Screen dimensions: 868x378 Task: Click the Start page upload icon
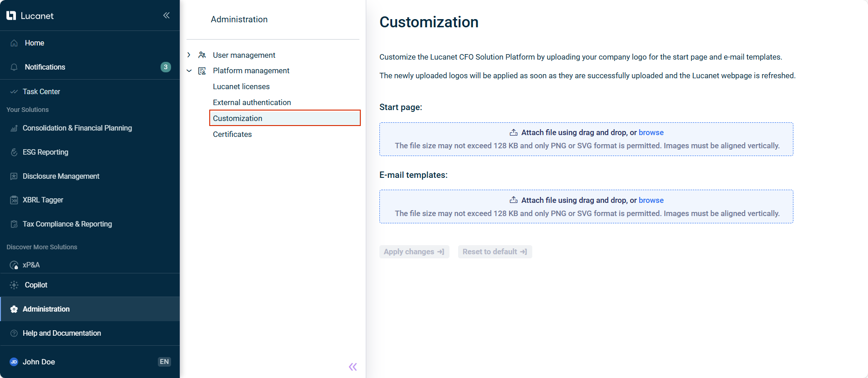[x=514, y=132]
